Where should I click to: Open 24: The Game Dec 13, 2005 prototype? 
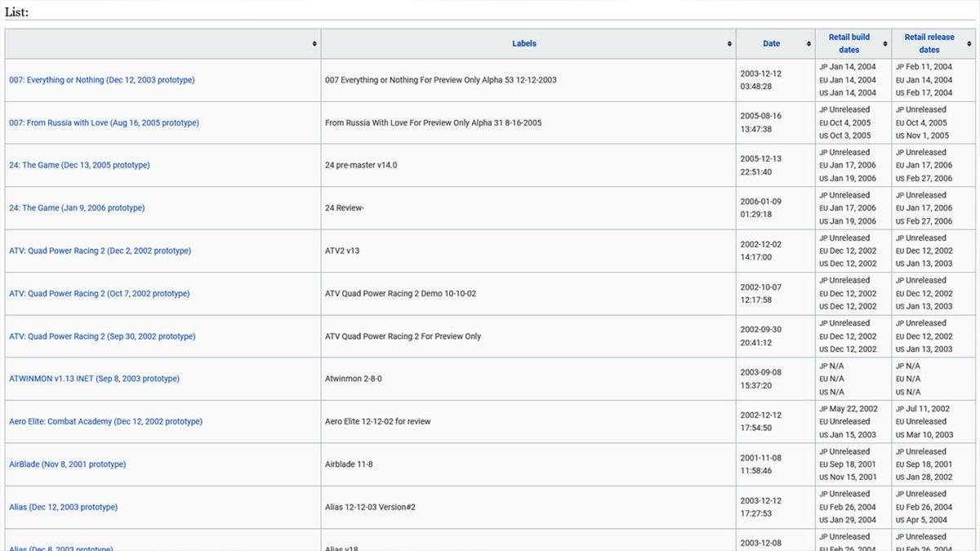(79, 166)
